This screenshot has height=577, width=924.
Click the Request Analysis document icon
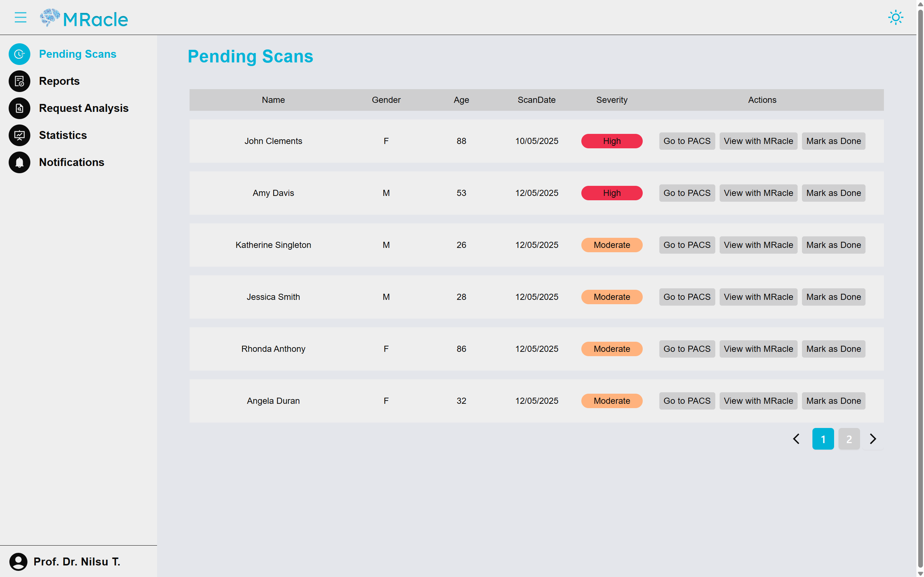[19, 108]
